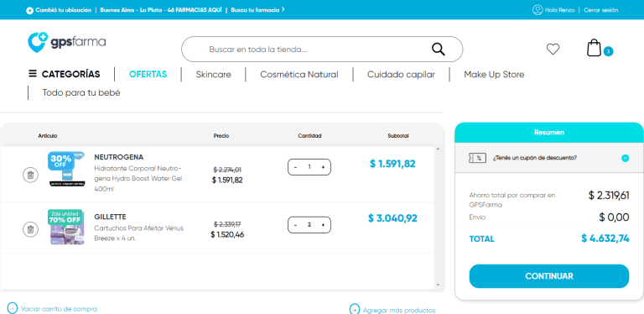This screenshot has width=644, height=314.
Task: Increase Neutrogena quantity with plus
Action: 323,167
